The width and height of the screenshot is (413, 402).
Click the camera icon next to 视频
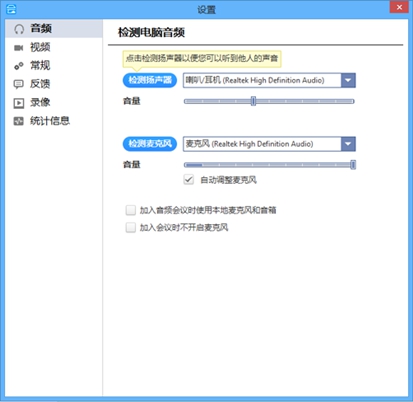click(x=18, y=48)
